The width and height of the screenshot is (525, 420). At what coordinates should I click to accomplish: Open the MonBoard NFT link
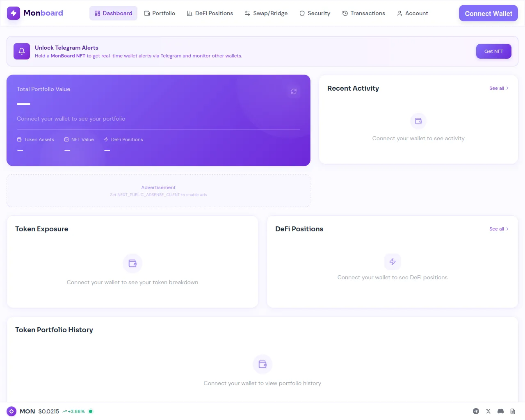click(x=68, y=56)
